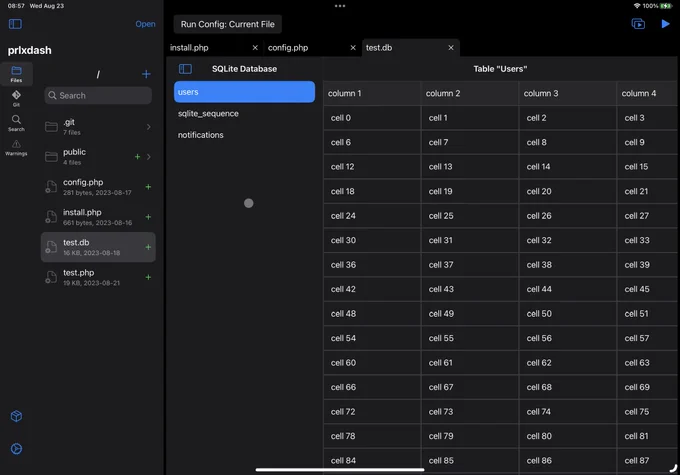680x475 pixels.
Task: Open install.php in the file list
Action: click(98, 216)
